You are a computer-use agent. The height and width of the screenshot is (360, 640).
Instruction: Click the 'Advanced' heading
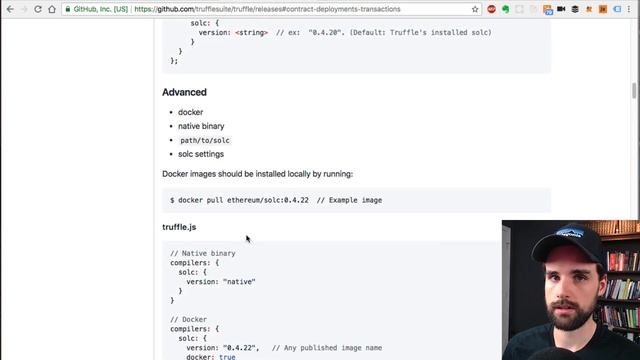point(184,92)
